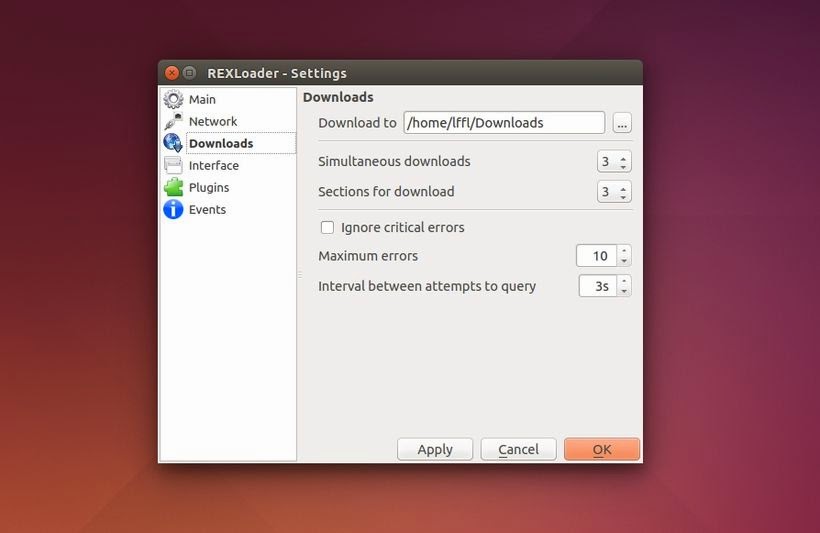Increase interval between attempts value
Screen dimensions: 820x533
[624, 281]
